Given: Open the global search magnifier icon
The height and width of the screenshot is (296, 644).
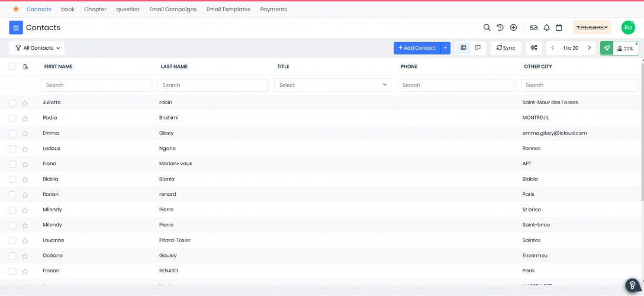Looking at the screenshot, I should (x=487, y=27).
